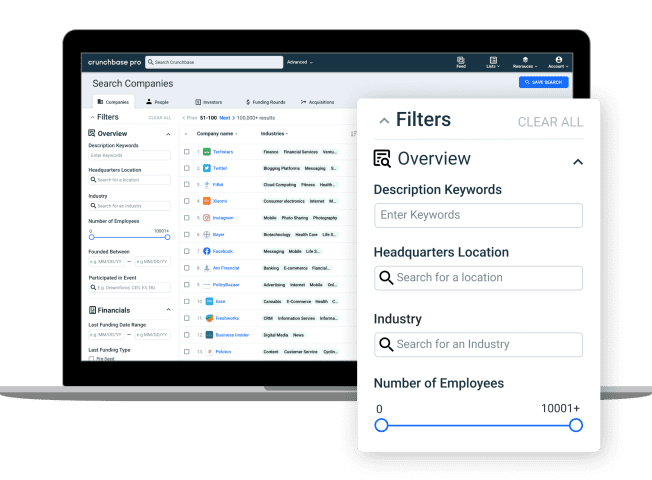Click the Facebook logo in results
Viewport: 652px width, 480px height.
pos(207,251)
